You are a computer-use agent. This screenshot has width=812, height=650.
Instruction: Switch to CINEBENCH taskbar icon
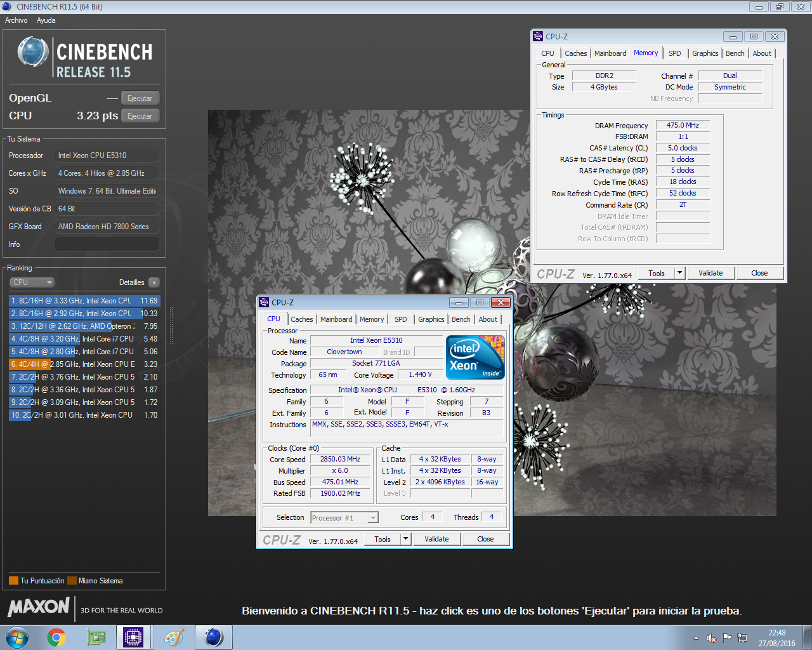click(x=214, y=637)
